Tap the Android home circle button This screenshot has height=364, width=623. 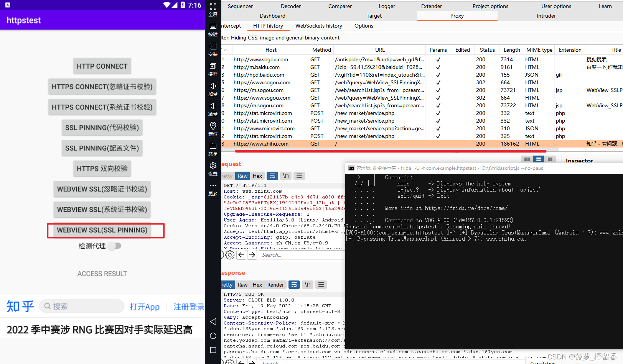point(213,336)
